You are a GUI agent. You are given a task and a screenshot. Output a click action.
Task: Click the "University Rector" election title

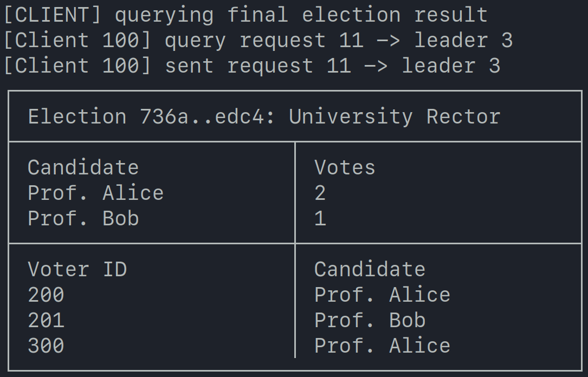395,116
